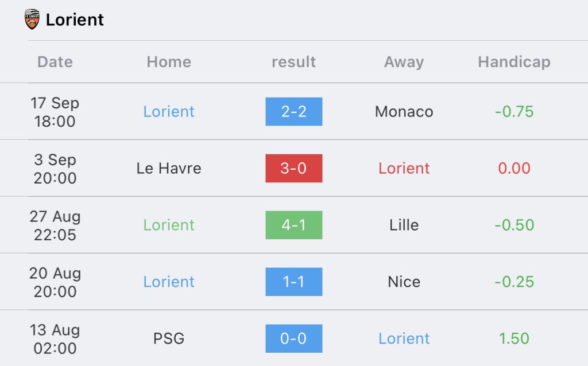The height and width of the screenshot is (366, 588).
Task: Select the 17 Sep 18:00 match date
Action: coord(55,112)
